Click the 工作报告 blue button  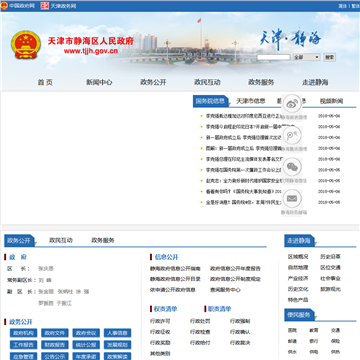pyautogui.click(x=23, y=345)
